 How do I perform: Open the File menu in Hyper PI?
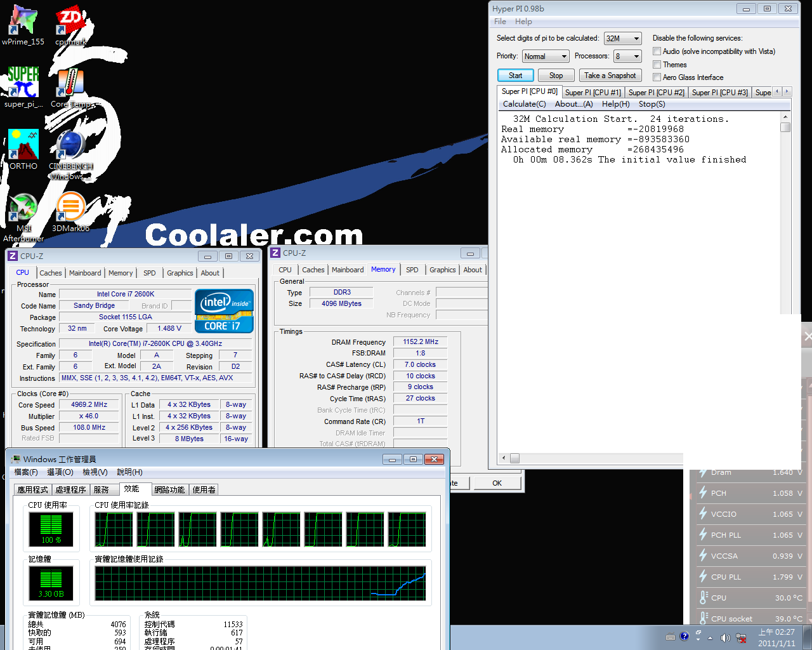501,22
